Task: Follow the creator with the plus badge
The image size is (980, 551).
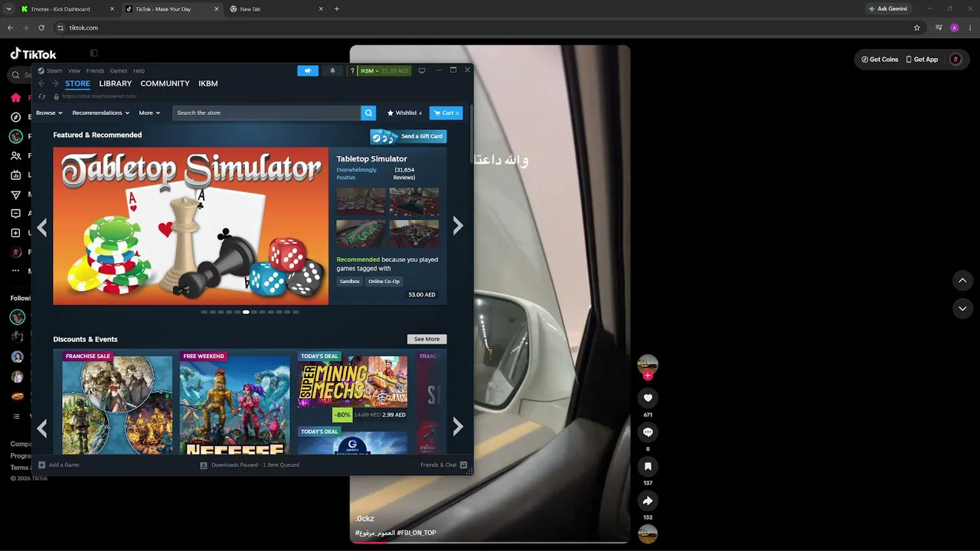Action: coord(648,376)
